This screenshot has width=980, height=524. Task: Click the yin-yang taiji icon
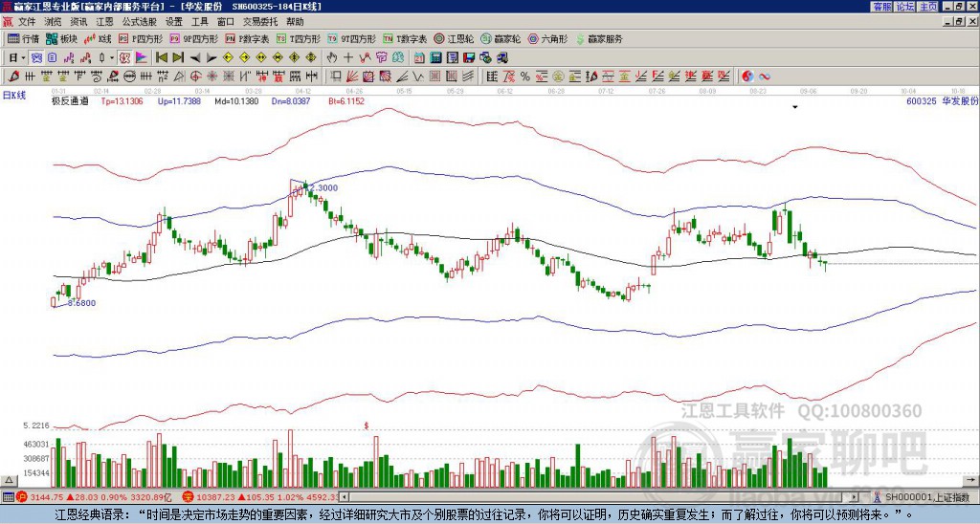[x=747, y=76]
